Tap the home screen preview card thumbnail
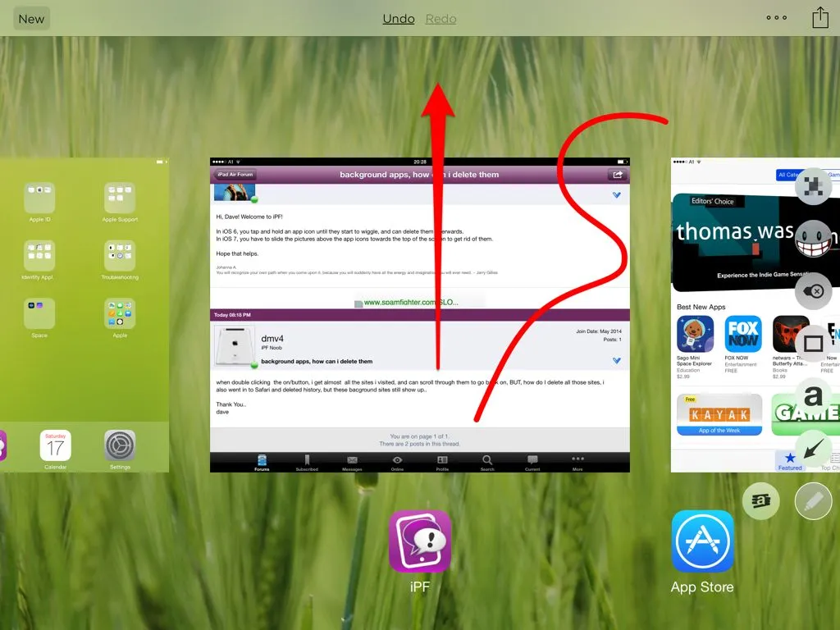 tap(84, 315)
